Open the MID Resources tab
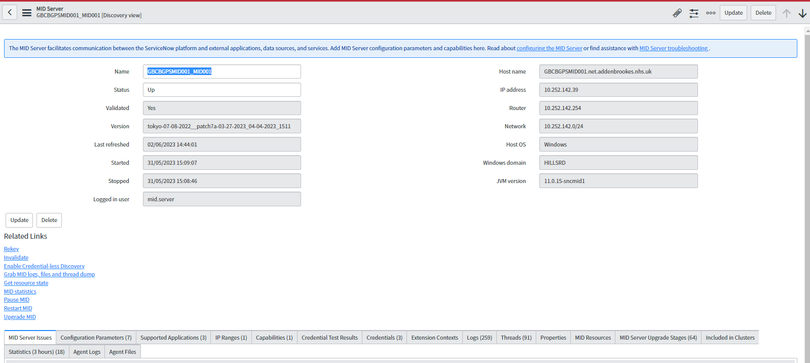The width and height of the screenshot is (810, 363). coord(593,338)
